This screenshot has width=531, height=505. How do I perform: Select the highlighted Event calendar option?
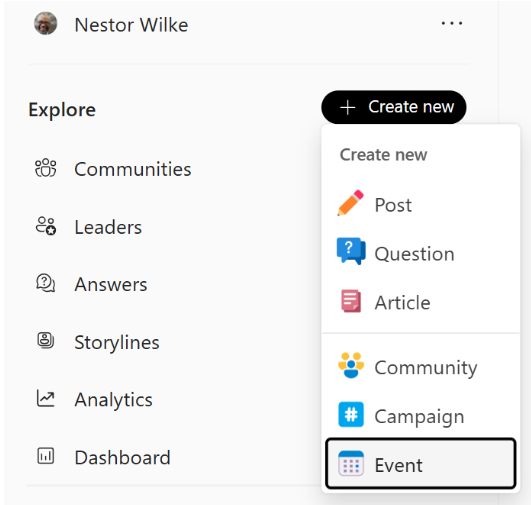coord(421,464)
